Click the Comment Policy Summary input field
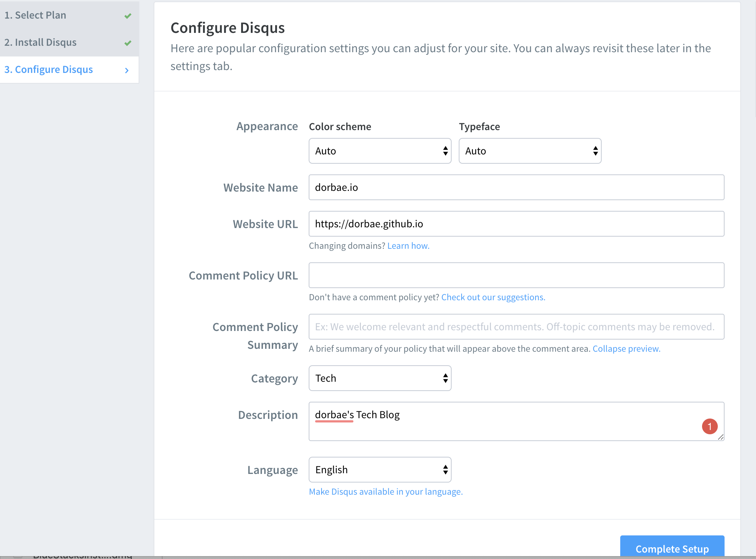Image resolution: width=756 pixels, height=559 pixels. coord(517,326)
